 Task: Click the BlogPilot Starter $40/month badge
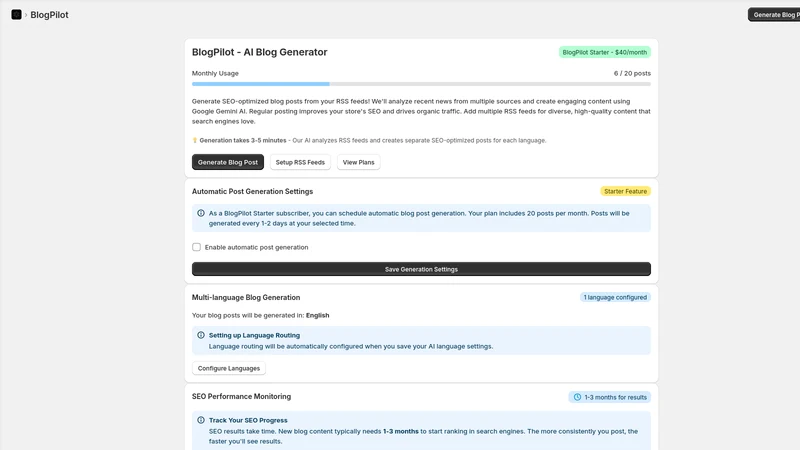point(604,52)
